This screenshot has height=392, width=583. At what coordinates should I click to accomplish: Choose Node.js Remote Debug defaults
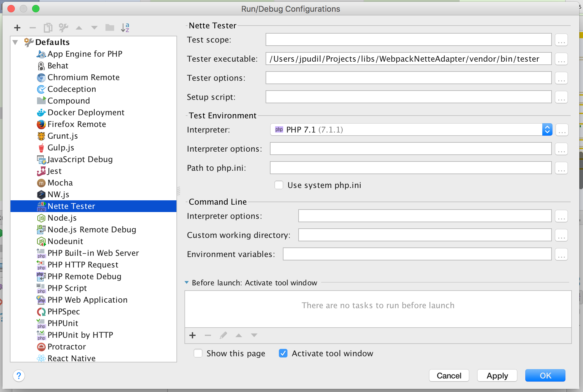click(92, 230)
